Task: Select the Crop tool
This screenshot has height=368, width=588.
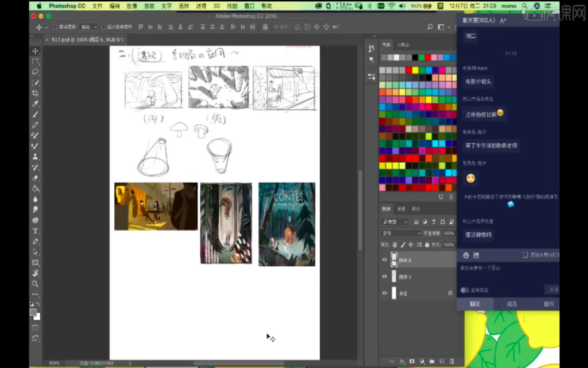Action: coord(36,93)
